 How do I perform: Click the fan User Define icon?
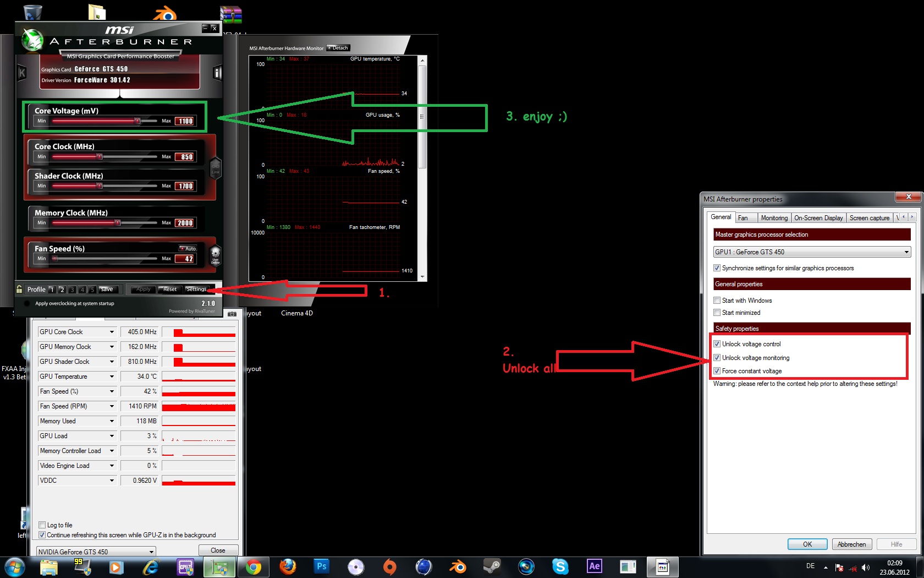coord(216,255)
